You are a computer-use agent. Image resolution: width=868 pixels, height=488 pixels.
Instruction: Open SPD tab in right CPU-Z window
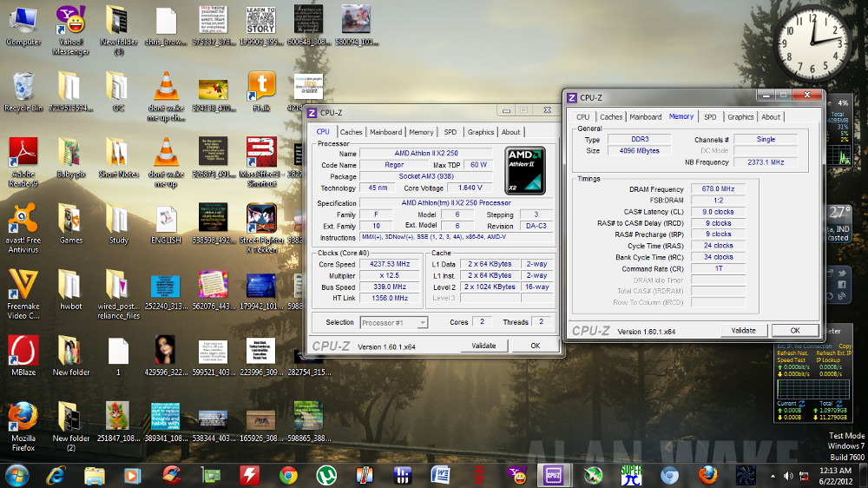(710, 117)
